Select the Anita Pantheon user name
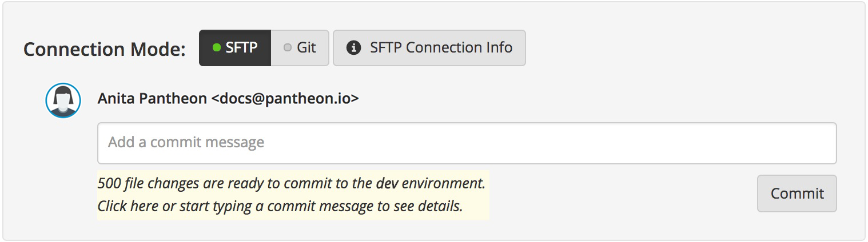This screenshot has width=868, height=242. 152,99
